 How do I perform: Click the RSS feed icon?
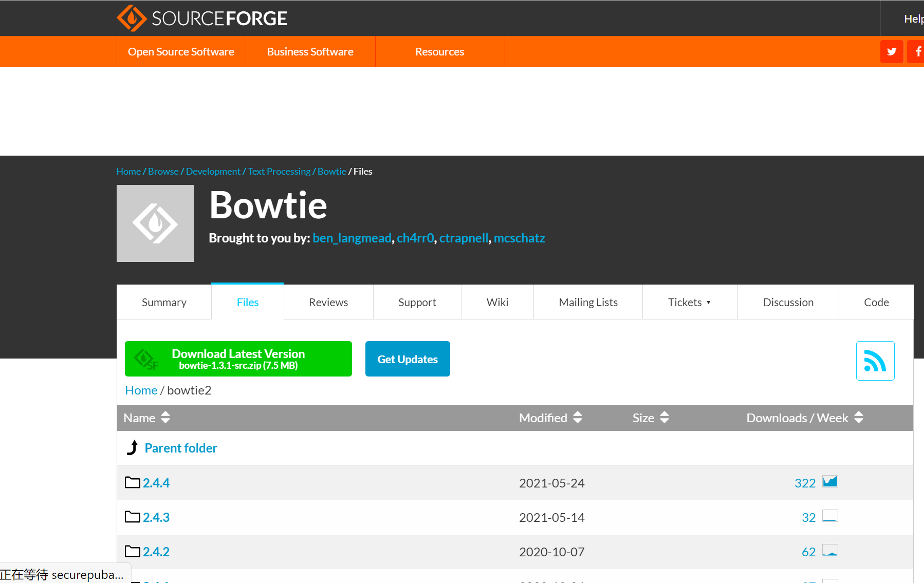pos(875,361)
